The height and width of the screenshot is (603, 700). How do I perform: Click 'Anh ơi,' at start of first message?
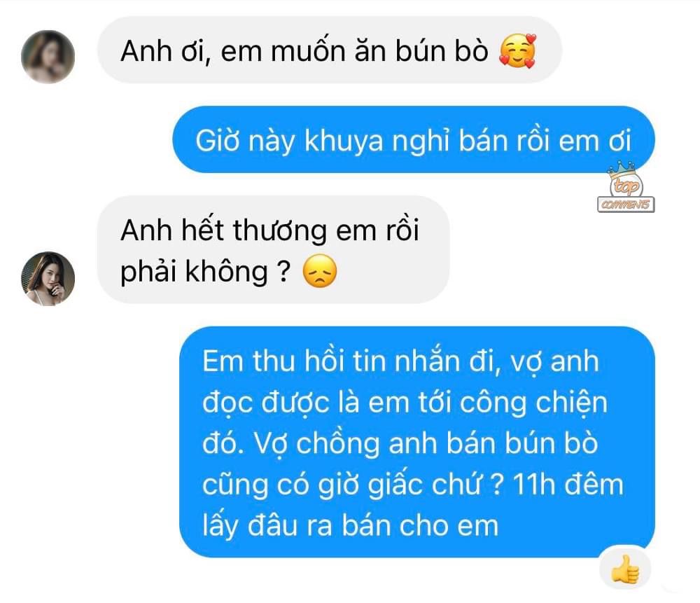[165, 51]
